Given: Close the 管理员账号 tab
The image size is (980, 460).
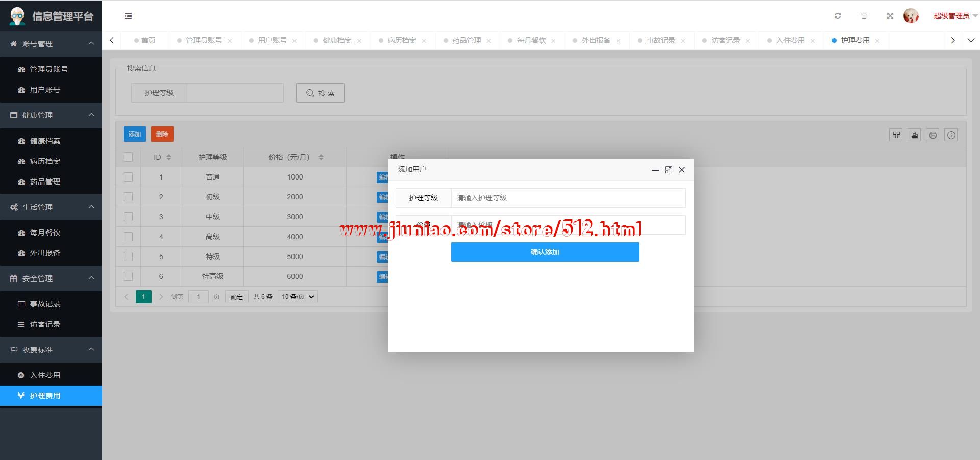Looking at the screenshot, I should 230,41.
